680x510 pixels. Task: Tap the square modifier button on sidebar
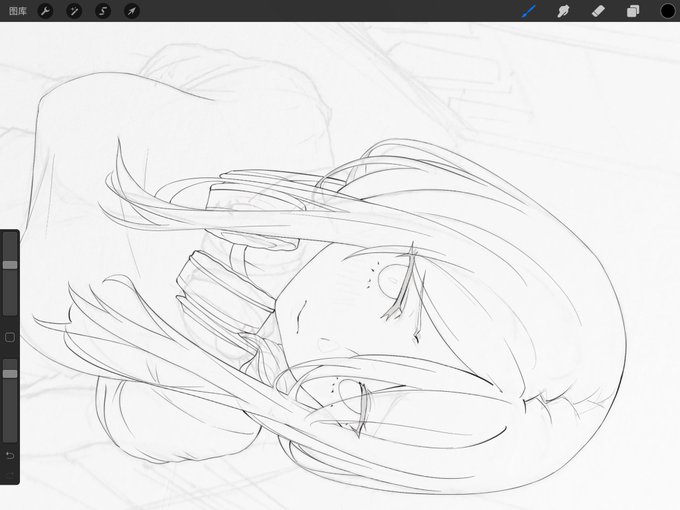click(x=10, y=337)
